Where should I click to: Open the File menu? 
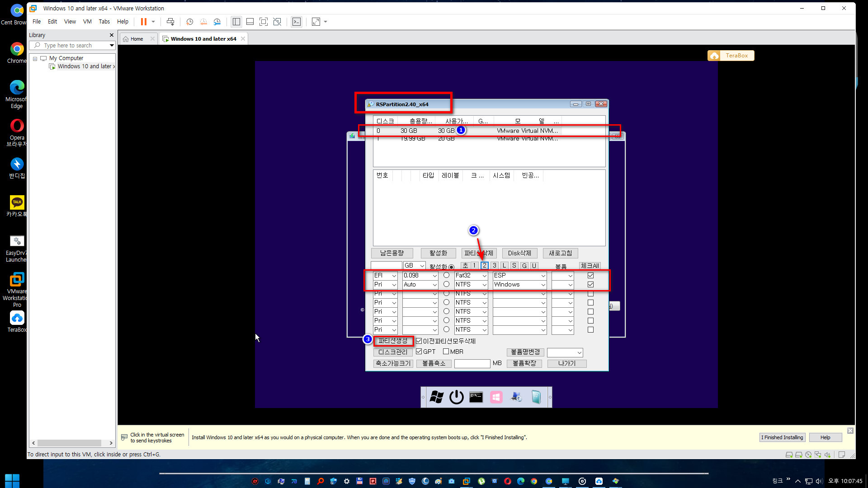[37, 21]
